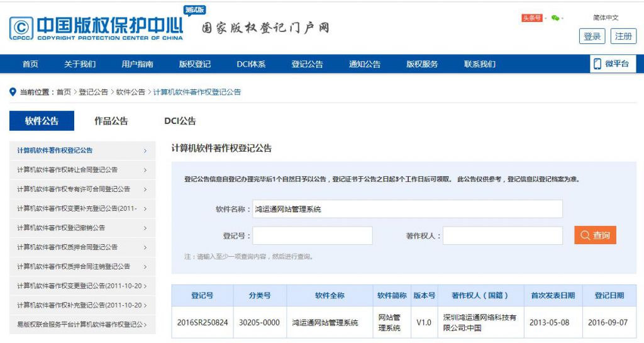This screenshot has height=343, width=644.
Task: Select classification cell 30205-0000
Action: pyautogui.click(x=260, y=322)
